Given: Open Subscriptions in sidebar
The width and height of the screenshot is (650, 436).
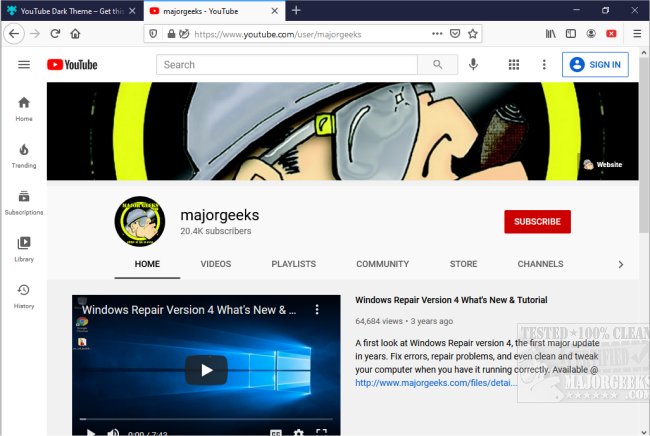Looking at the screenshot, I should 24,203.
